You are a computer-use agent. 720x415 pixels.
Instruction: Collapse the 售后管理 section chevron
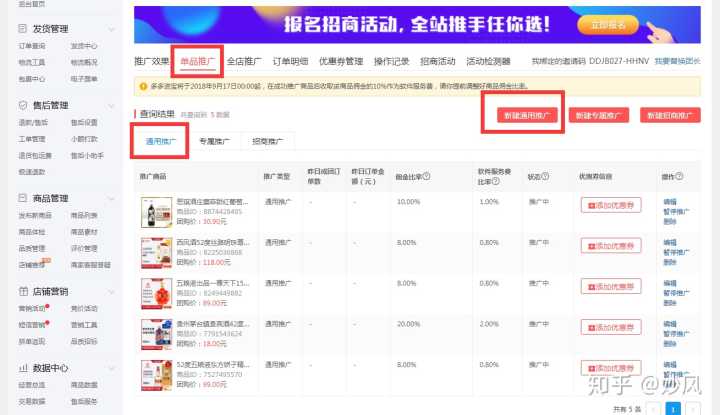pyautogui.click(x=112, y=106)
